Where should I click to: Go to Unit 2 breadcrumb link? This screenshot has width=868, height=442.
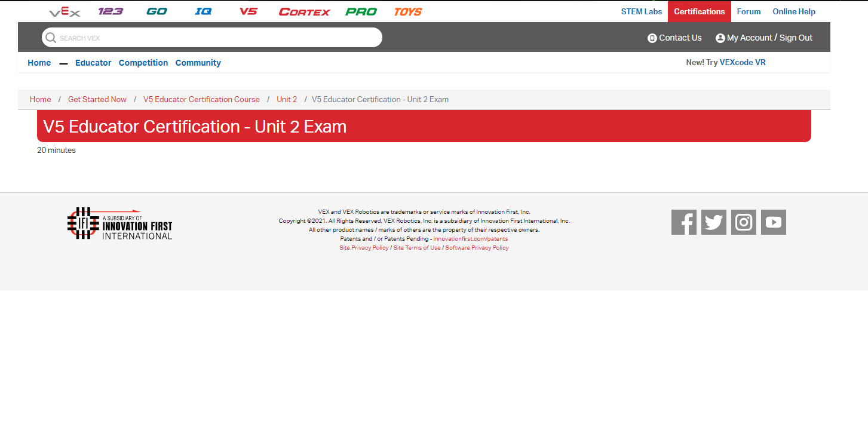[287, 99]
